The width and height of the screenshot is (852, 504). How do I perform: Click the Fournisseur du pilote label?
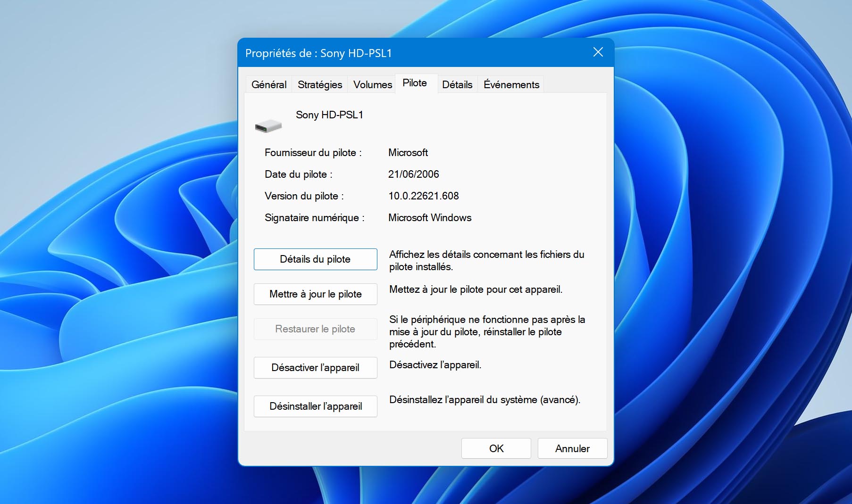pyautogui.click(x=313, y=153)
